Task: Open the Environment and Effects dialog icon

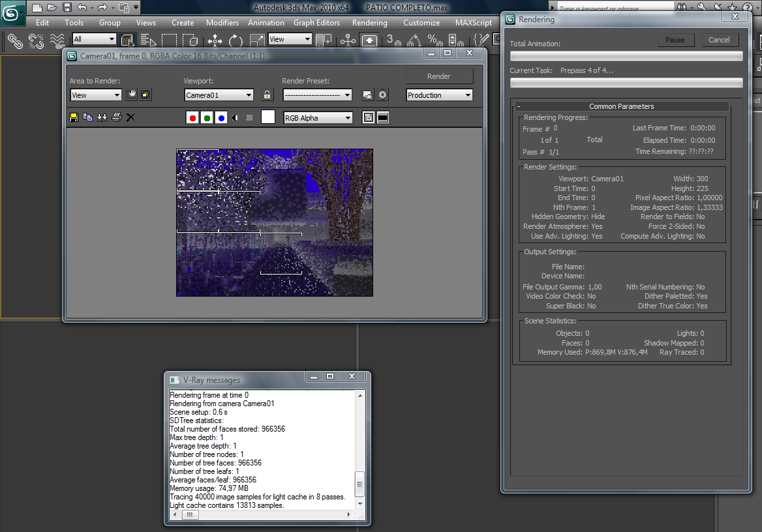Action: click(x=383, y=95)
